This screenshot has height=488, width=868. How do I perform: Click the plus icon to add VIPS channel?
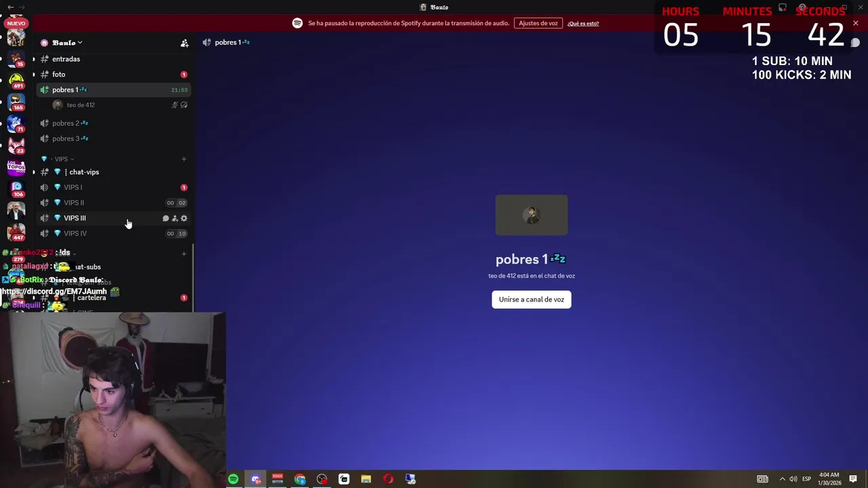point(184,159)
